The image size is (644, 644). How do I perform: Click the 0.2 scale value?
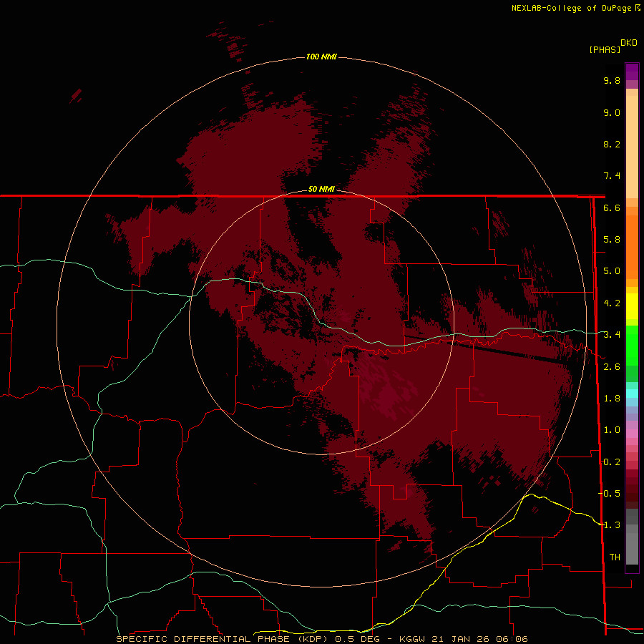click(612, 462)
